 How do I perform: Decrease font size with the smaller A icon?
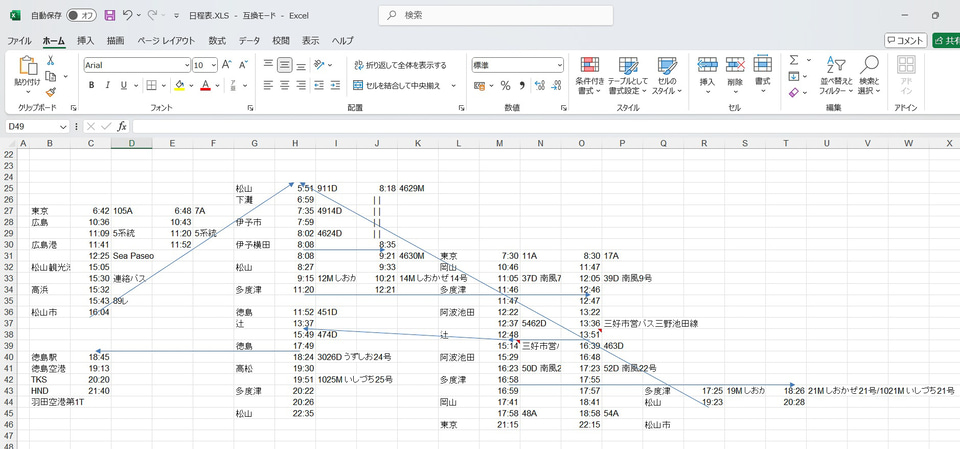[x=243, y=65]
